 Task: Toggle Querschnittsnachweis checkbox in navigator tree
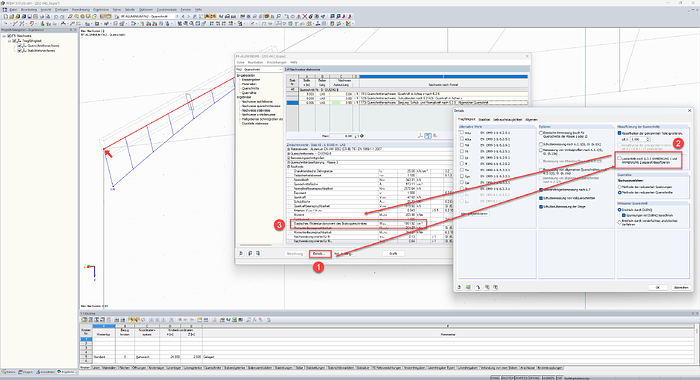[x=19, y=46]
